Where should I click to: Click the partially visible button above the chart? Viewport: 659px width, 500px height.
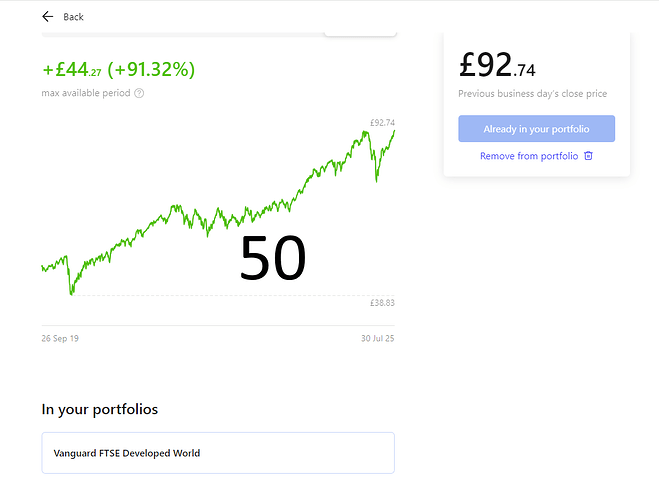(360, 33)
